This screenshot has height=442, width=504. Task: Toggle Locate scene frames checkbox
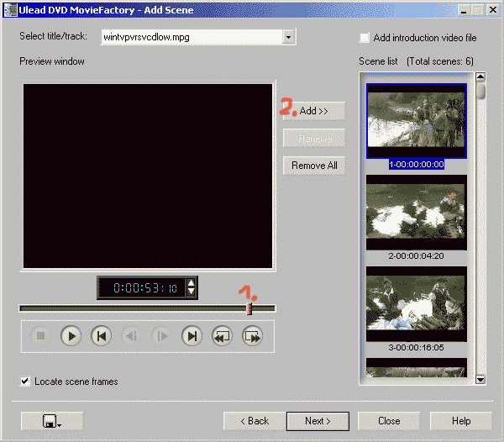pyautogui.click(x=25, y=381)
